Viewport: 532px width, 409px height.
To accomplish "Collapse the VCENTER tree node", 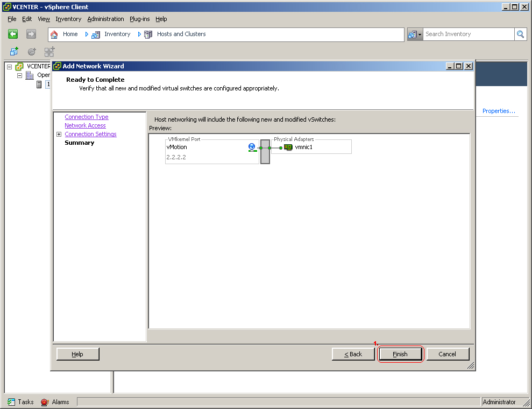I will (9, 67).
